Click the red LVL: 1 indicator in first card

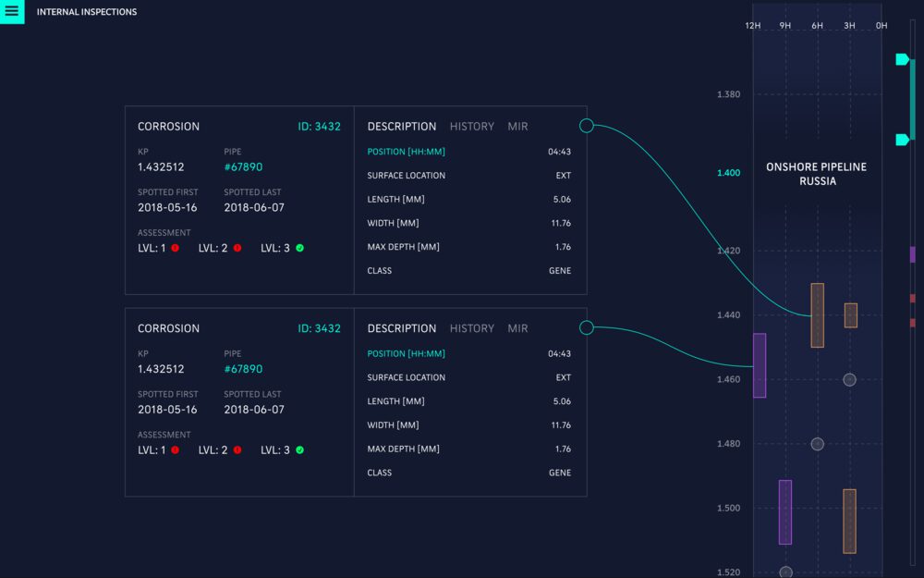[x=175, y=248]
